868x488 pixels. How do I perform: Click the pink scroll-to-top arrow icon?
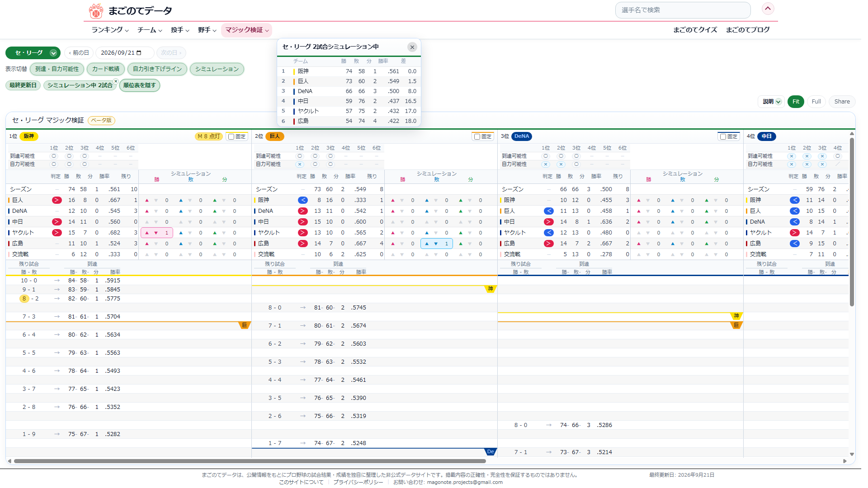click(768, 9)
